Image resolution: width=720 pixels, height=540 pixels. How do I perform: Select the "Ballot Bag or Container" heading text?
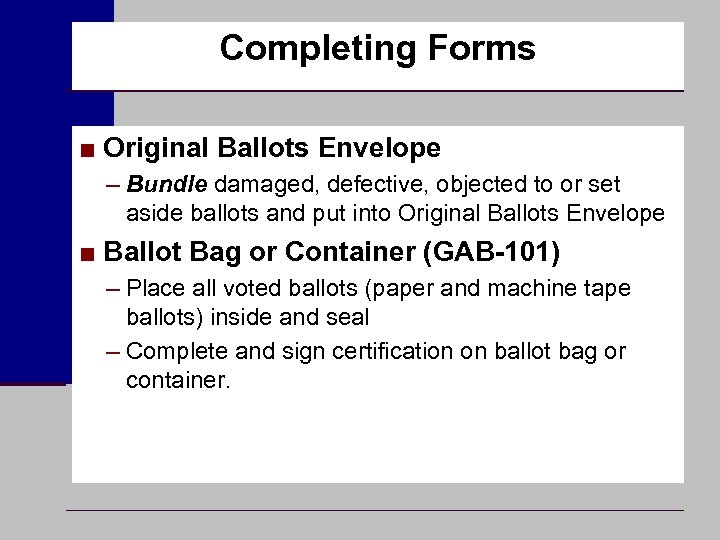260,252
